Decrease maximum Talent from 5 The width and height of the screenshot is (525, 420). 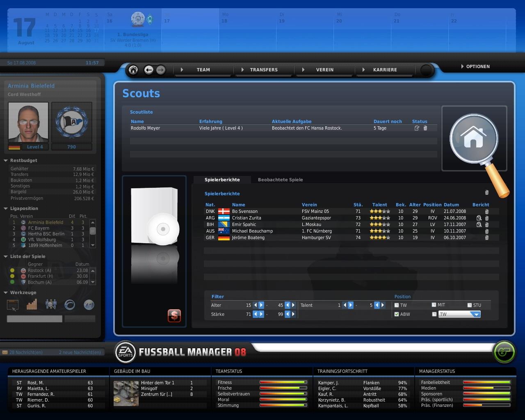click(377, 305)
